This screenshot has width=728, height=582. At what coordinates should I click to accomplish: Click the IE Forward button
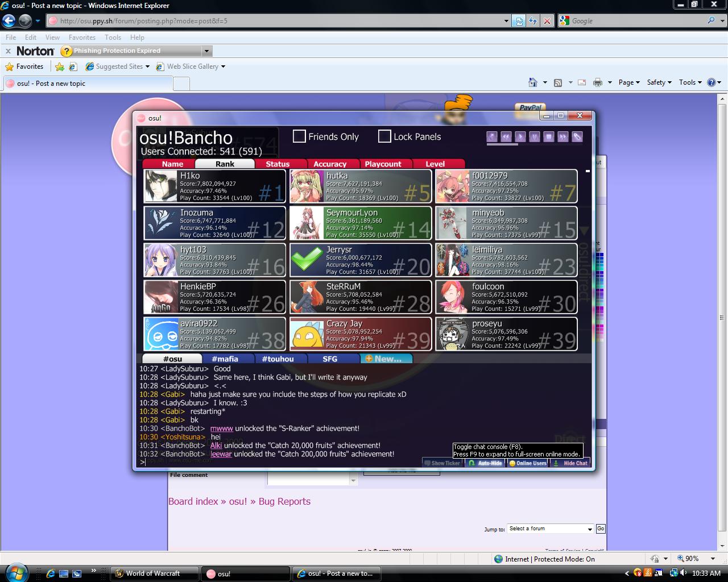pyautogui.click(x=25, y=21)
